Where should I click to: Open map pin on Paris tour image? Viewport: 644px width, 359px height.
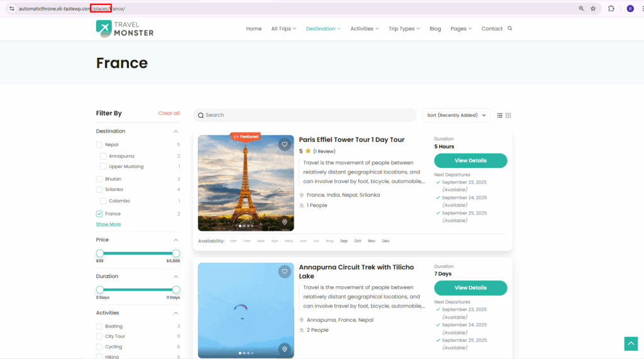point(285,222)
